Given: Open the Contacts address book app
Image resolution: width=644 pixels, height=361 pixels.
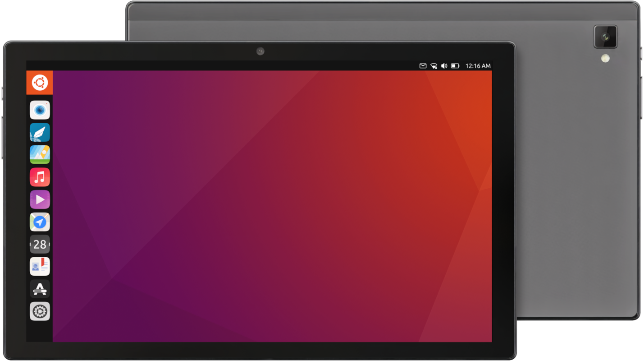Looking at the screenshot, I should [40, 267].
